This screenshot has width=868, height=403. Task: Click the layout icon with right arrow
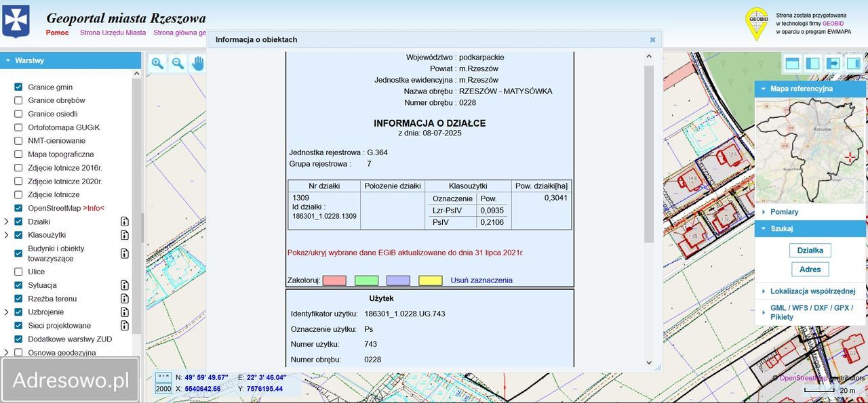[833, 64]
